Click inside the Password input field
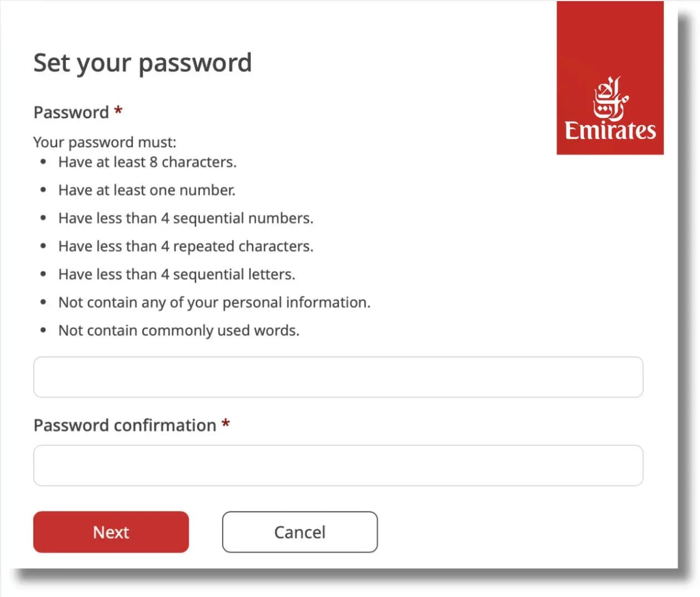 click(x=338, y=377)
